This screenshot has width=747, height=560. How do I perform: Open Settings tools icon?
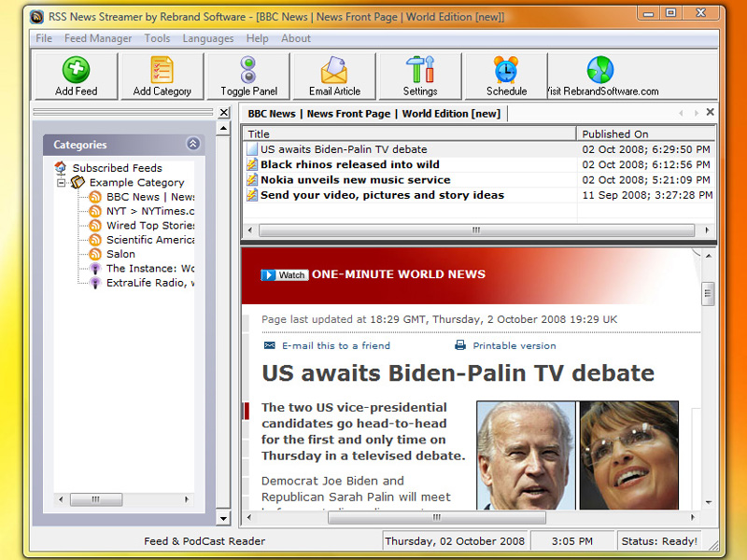coord(420,69)
